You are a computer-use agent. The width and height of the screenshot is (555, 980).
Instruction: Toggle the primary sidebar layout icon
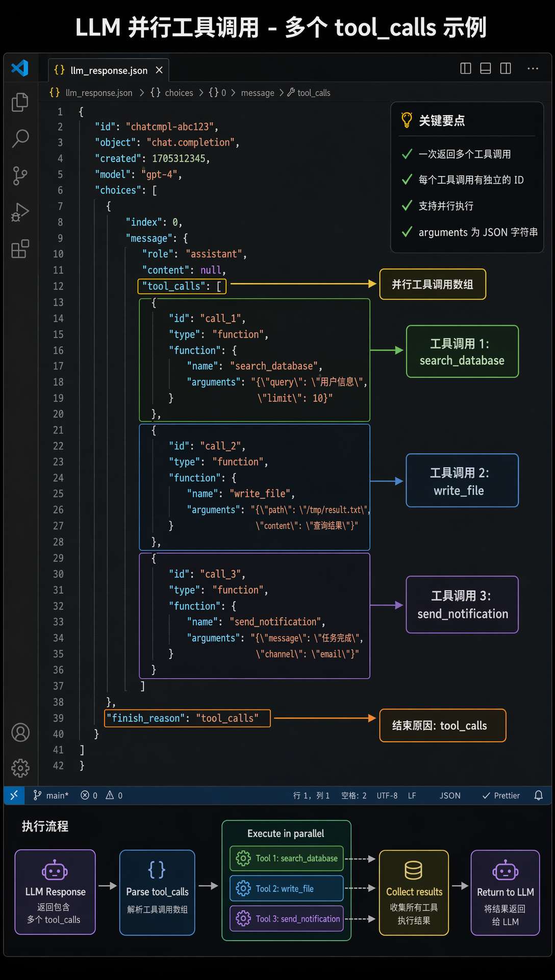click(465, 68)
